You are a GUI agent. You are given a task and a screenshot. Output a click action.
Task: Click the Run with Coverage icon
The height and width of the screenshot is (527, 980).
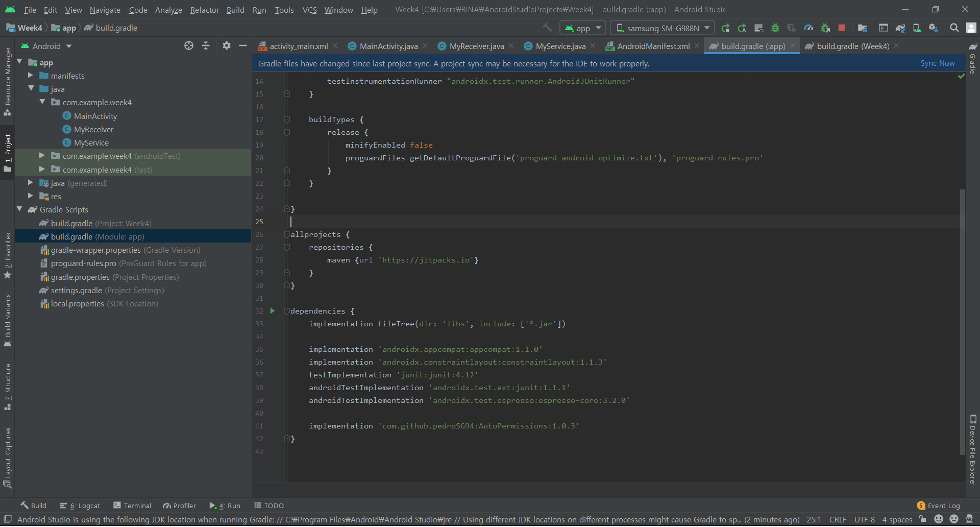tap(791, 28)
